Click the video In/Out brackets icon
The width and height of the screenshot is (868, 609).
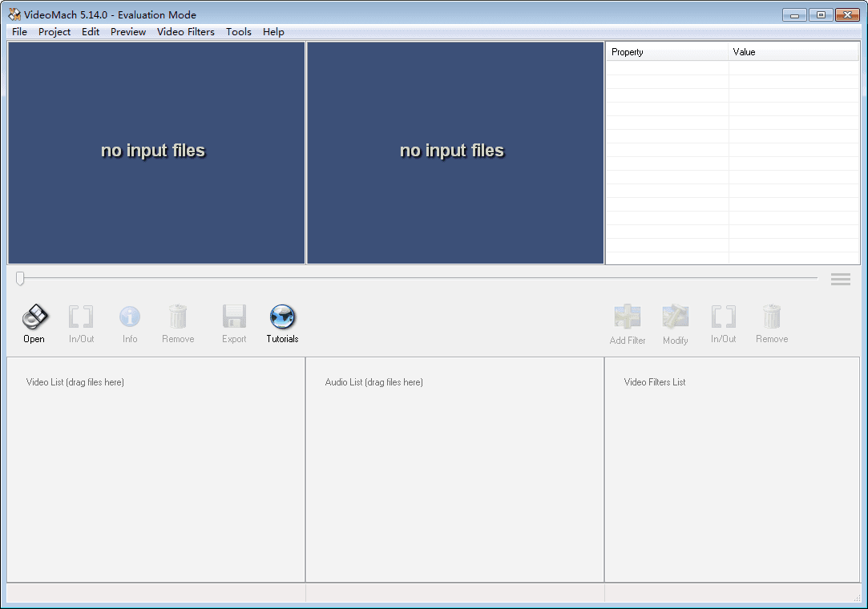click(x=81, y=317)
